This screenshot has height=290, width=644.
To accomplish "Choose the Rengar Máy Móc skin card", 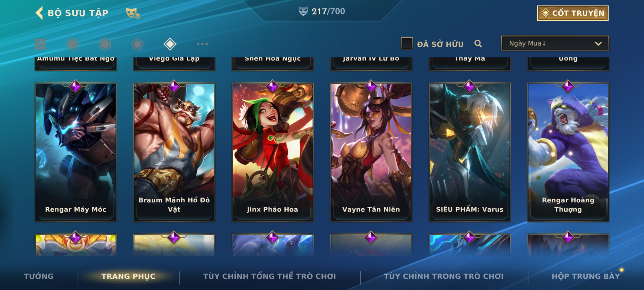I will [x=76, y=152].
